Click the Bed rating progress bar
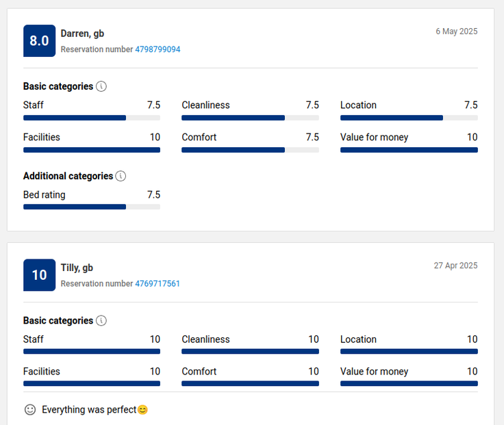 (x=92, y=207)
